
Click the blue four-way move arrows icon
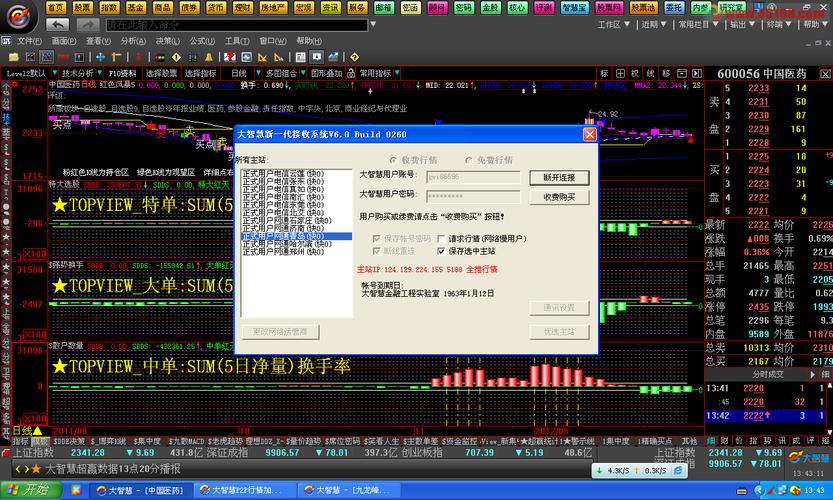point(100,57)
